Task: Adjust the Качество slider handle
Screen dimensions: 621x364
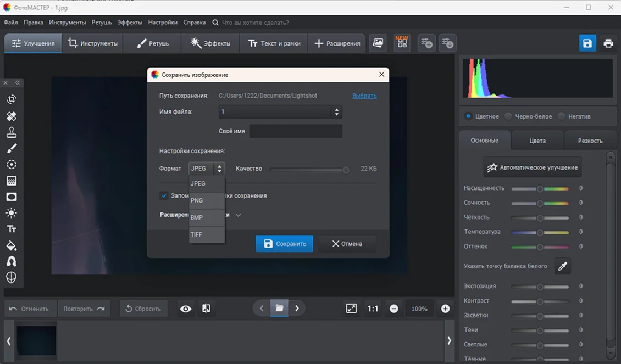Action: coord(346,170)
